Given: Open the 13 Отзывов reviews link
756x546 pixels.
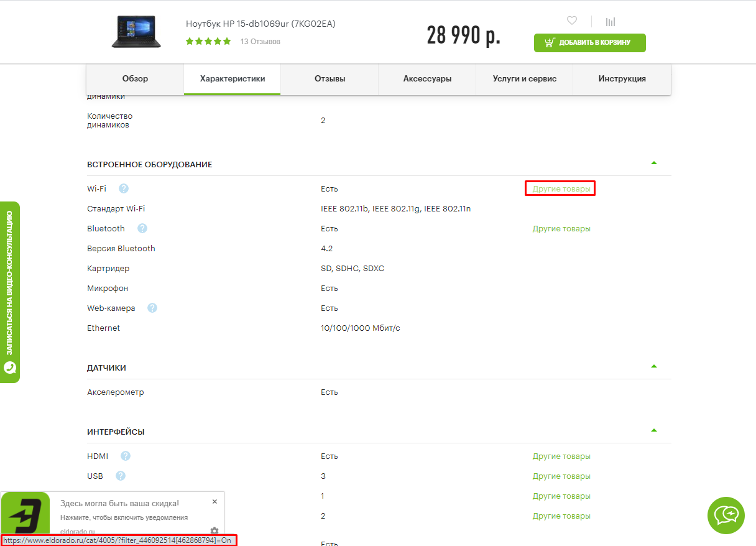Looking at the screenshot, I should [x=260, y=42].
